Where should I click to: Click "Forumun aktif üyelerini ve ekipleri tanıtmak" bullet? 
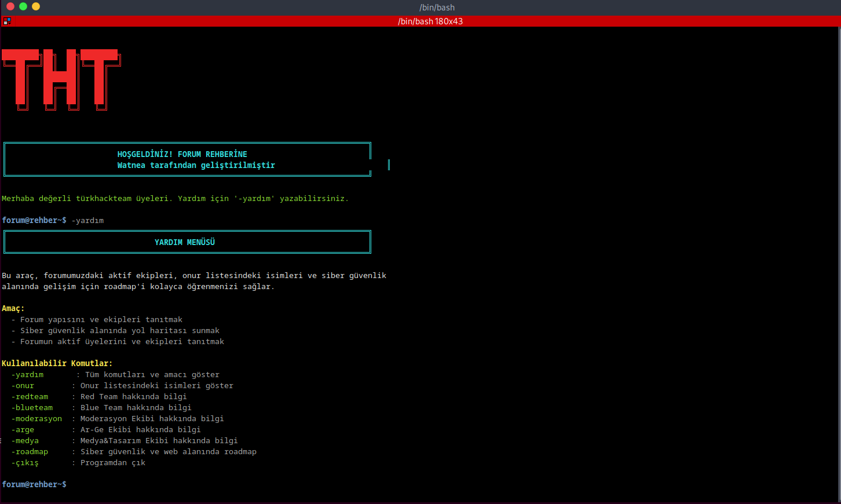122,341
